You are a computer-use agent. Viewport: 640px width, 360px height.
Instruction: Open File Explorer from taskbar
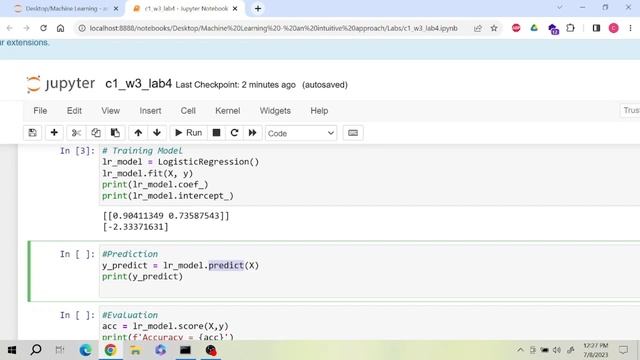coord(136,350)
